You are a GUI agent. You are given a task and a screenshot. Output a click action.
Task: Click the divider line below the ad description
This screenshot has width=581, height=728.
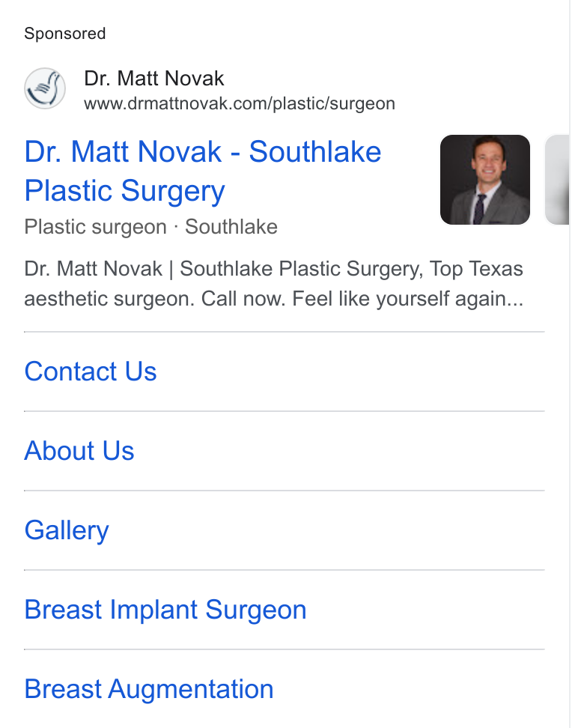tap(284, 332)
